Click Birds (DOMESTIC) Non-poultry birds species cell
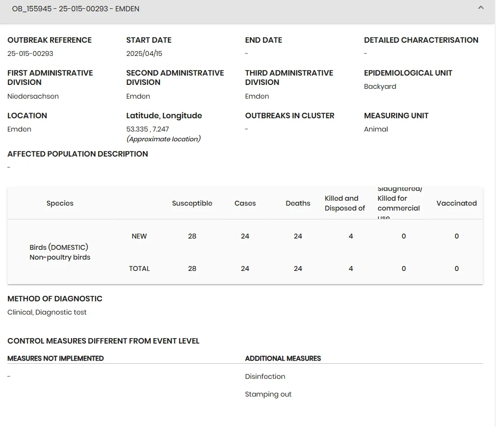The image size is (504, 427). coord(60,252)
